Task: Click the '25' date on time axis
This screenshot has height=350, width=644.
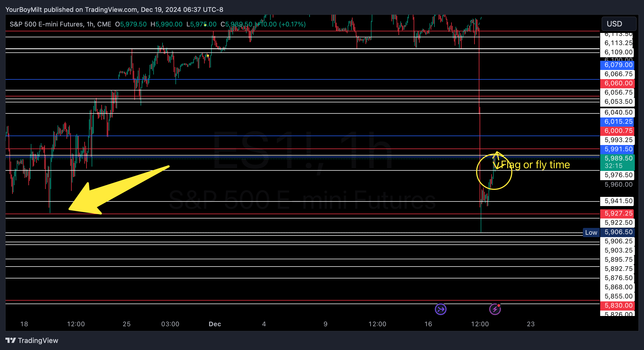Action: [127, 324]
